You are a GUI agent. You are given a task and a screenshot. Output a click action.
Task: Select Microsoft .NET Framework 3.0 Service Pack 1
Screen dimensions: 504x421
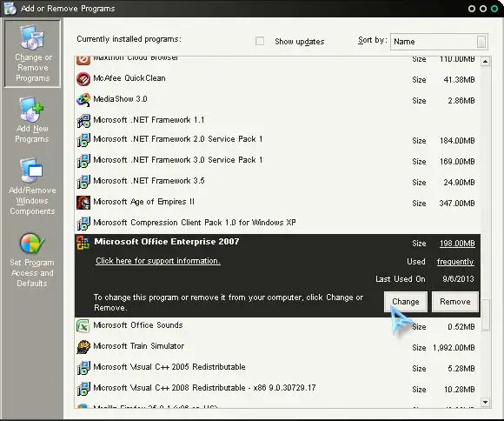[x=277, y=161]
